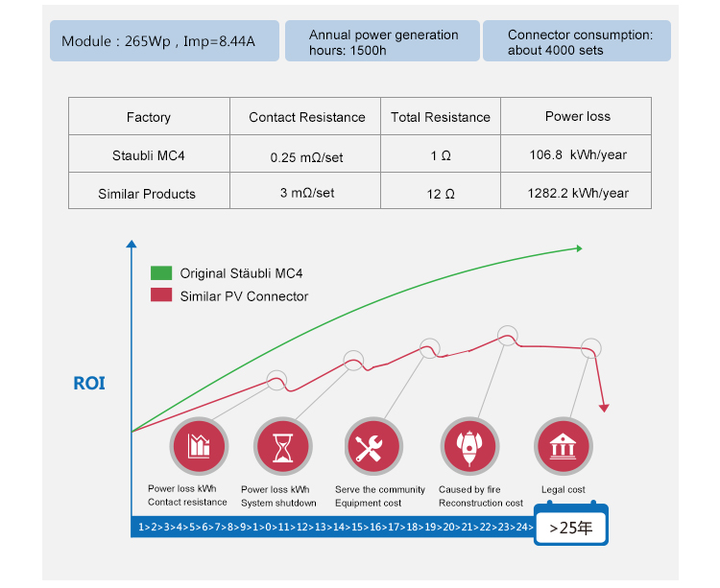Click the power loss chart icon
The height and width of the screenshot is (588, 720).
click(x=200, y=446)
